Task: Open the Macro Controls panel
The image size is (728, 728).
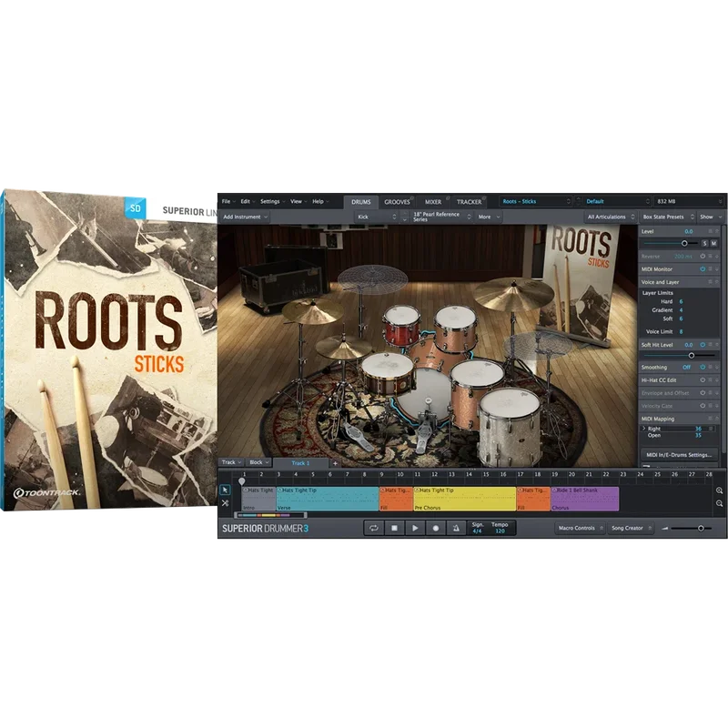Action: 580,528
